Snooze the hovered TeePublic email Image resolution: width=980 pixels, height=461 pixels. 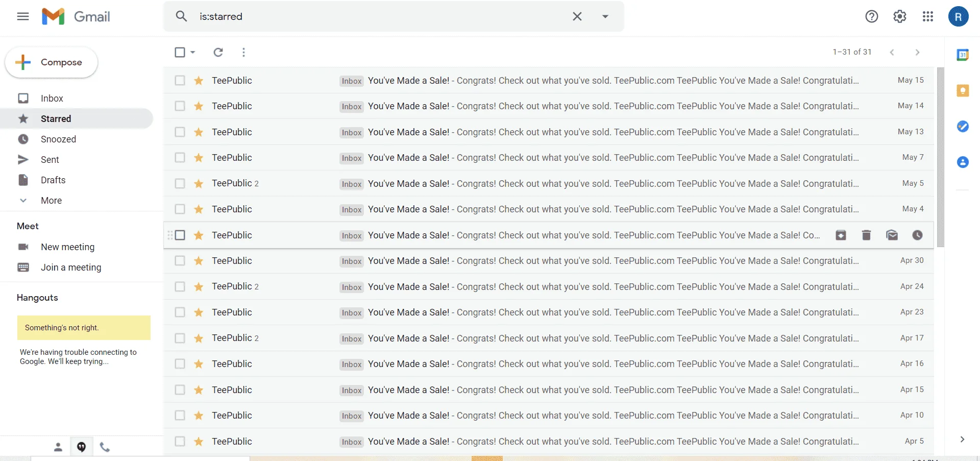point(917,235)
